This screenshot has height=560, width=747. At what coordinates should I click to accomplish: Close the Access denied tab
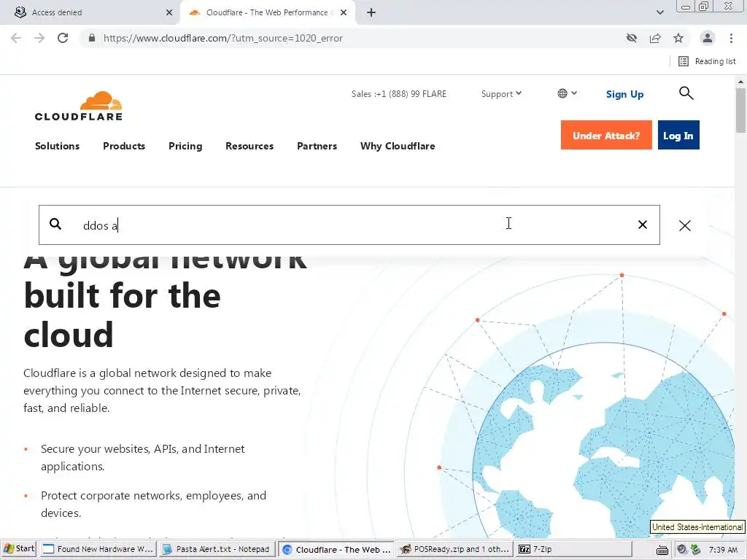169,12
